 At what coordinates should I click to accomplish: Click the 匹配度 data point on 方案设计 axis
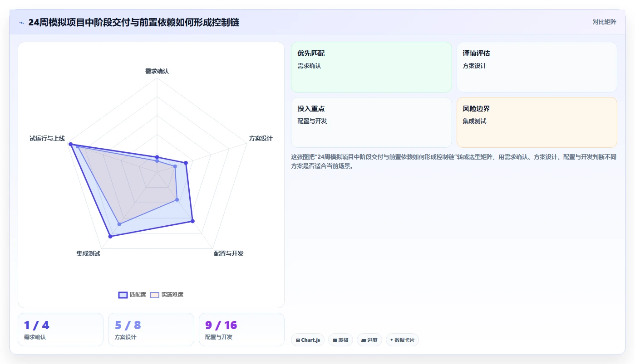pos(186,163)
